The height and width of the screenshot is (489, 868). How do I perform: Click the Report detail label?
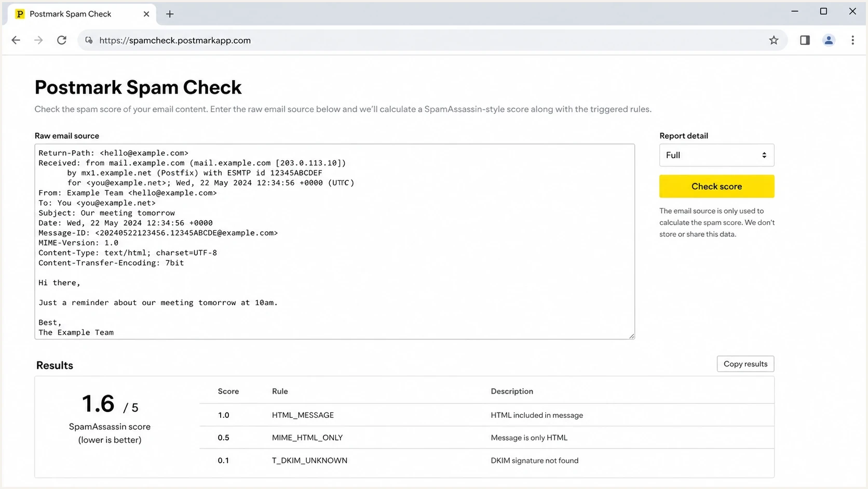683,136
